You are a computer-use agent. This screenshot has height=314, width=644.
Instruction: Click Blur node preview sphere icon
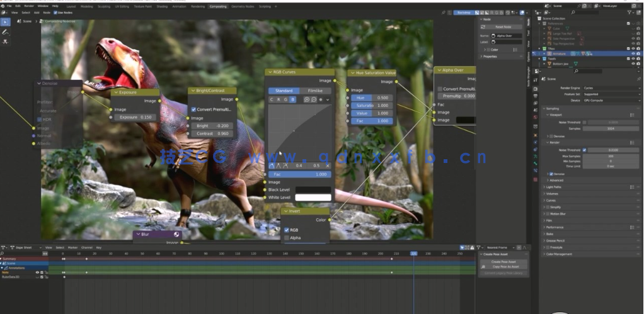pos(176,235)
